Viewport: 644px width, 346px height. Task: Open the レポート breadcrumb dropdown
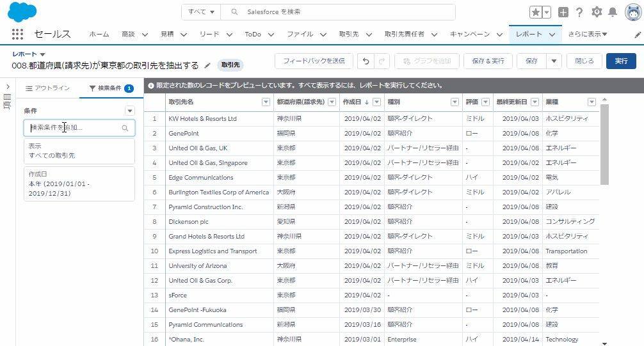[43, 54]
